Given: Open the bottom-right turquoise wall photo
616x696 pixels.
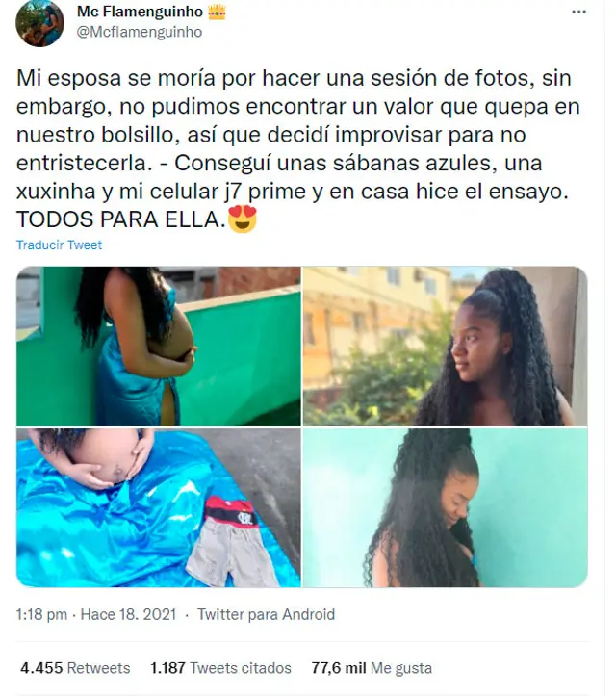Looking at the screenshot, I should tap(445, 507).
